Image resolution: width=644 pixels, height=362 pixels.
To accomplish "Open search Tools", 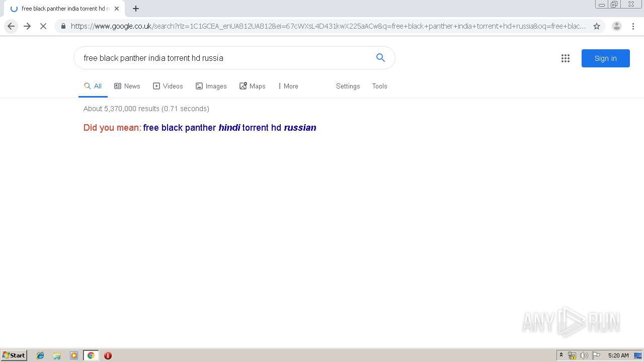I will pyautogui.click(x=379, y=86).
